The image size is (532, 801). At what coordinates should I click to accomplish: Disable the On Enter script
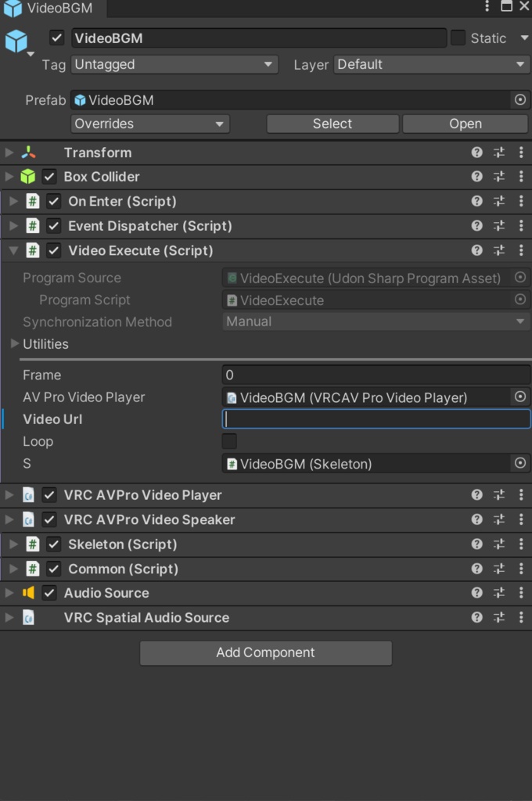[x=54, y=201]
